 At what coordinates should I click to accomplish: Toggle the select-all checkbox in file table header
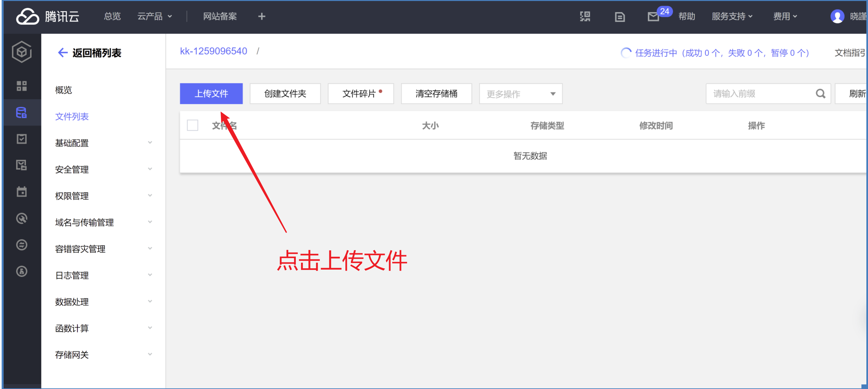pos(192,125)
